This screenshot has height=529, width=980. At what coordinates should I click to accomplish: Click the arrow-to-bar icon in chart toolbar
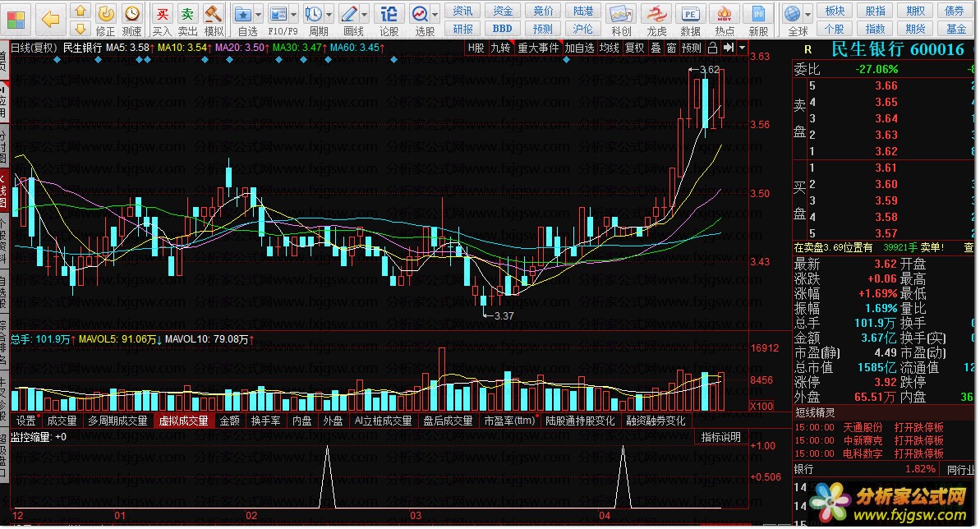[728, 48]
